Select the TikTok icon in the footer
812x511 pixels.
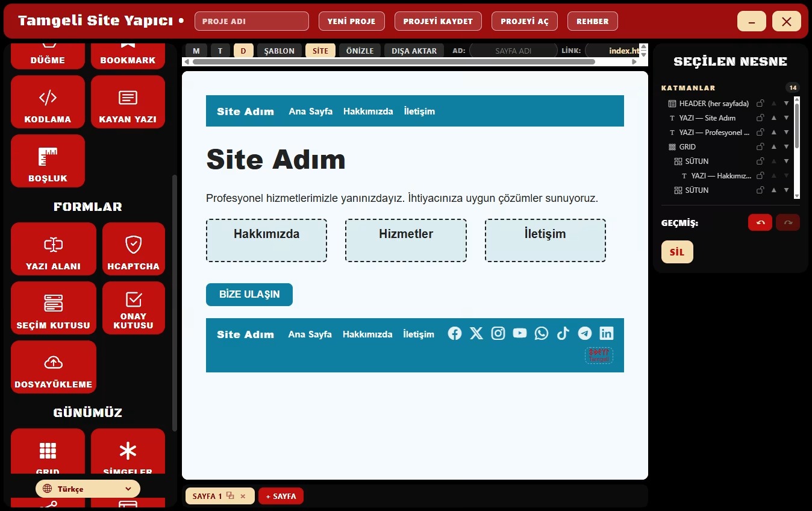(x=563, y=333)
